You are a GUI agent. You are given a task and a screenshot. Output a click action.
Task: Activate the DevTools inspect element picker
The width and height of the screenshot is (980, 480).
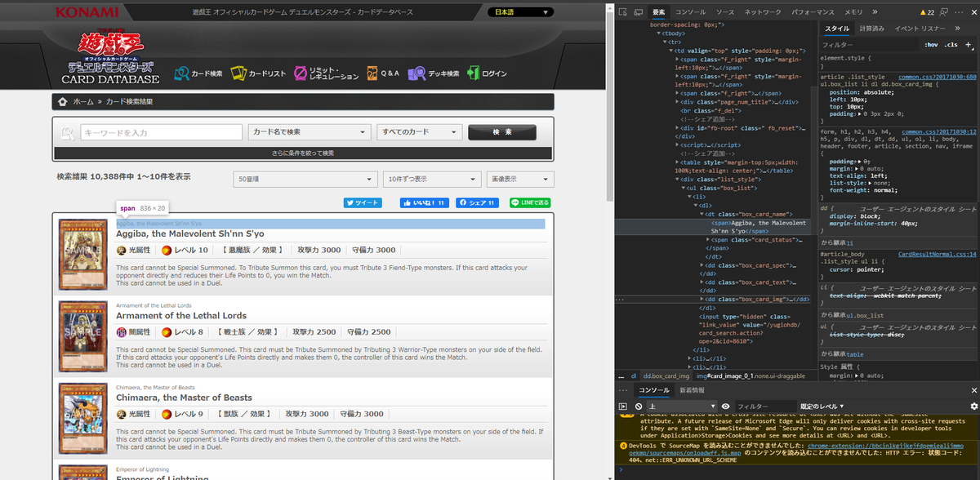[623, 12]
